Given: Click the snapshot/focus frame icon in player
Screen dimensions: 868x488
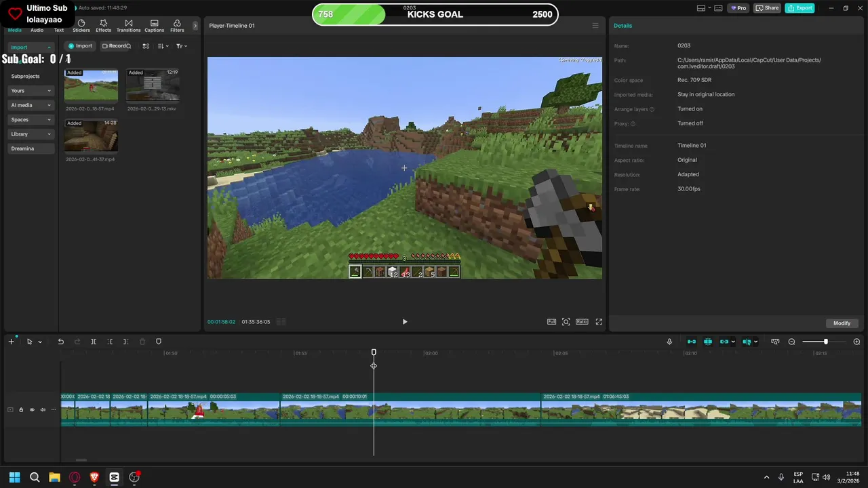Looking at the screenshot, I should point(566,322).
